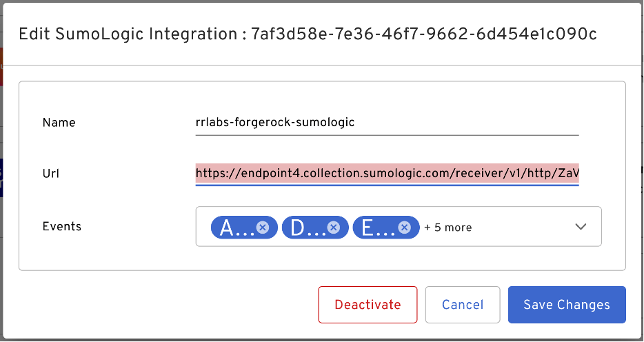The image size is (644, 342).
Task: Click the 'Edit SumoLogic Integration' dialog title
Action: tap(128, 33)
